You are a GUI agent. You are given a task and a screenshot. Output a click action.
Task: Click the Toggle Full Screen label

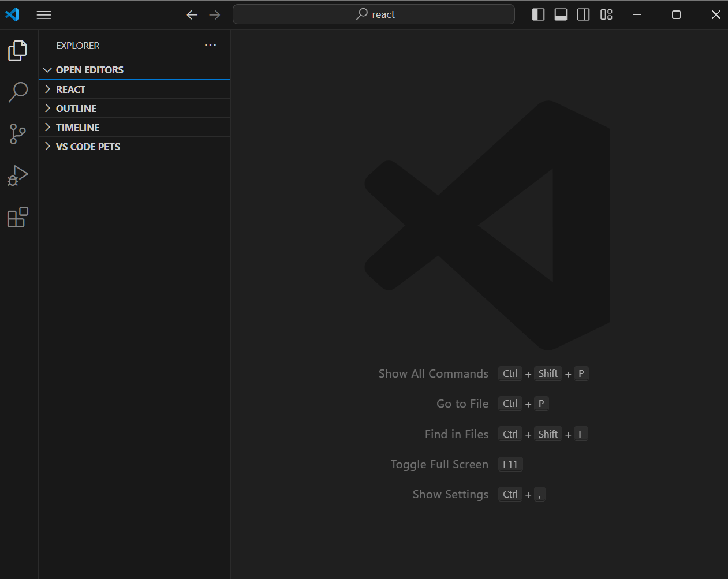click(439, 464)
